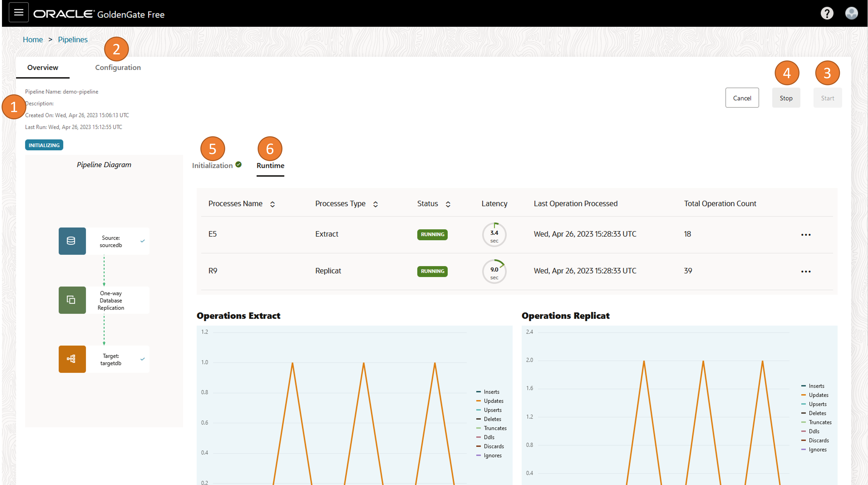Click the green Initialization completed check icon
The width and height of the screenshot is (868, 485).
239,164
